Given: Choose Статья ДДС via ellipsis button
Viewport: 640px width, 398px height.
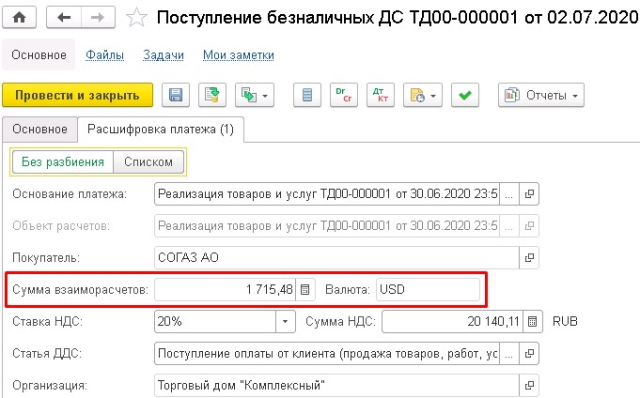Looking at the screenshot, I should (509, 354).
